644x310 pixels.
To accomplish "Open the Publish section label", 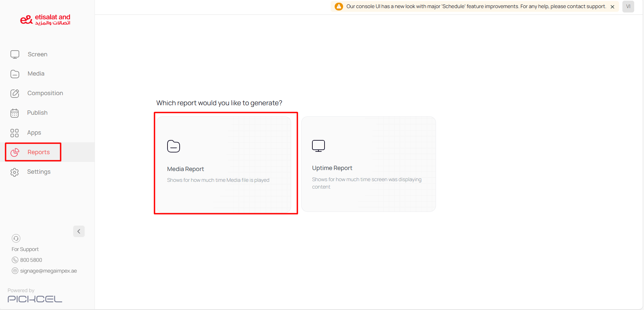I will point(37,113).
